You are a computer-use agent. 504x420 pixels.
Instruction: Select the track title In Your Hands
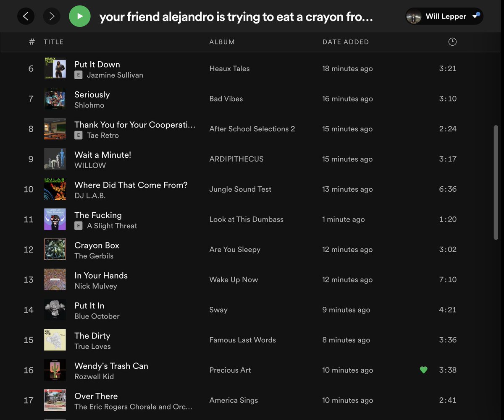tap(101, 276)
